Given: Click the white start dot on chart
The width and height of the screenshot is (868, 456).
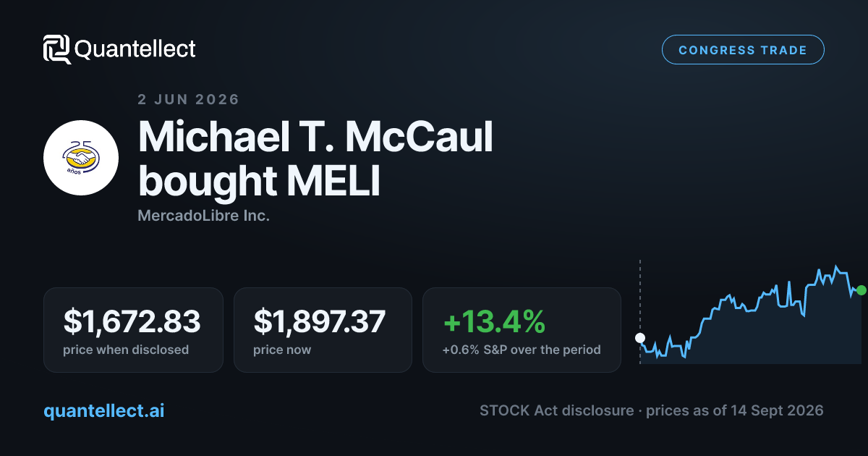Looking at the screenshot, I should 639,338.
